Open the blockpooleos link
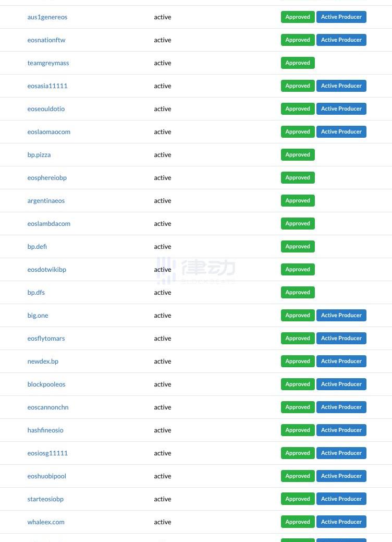 pos(46,384)
